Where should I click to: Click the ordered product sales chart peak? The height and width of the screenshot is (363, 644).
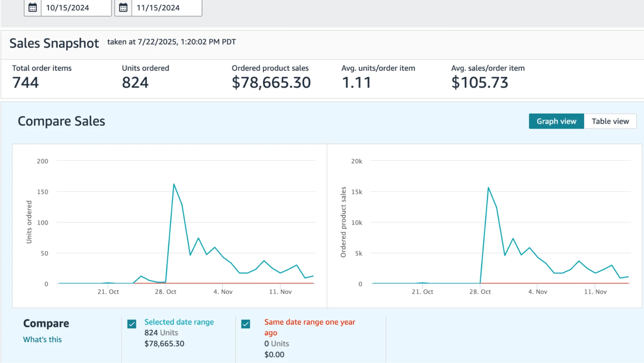(x=488, y=188)
